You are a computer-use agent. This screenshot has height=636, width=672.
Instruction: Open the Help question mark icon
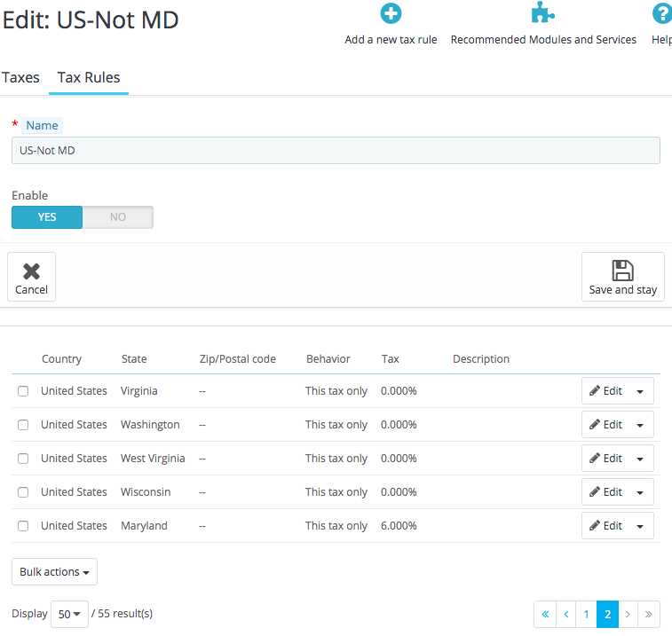(x=662, y=13)
